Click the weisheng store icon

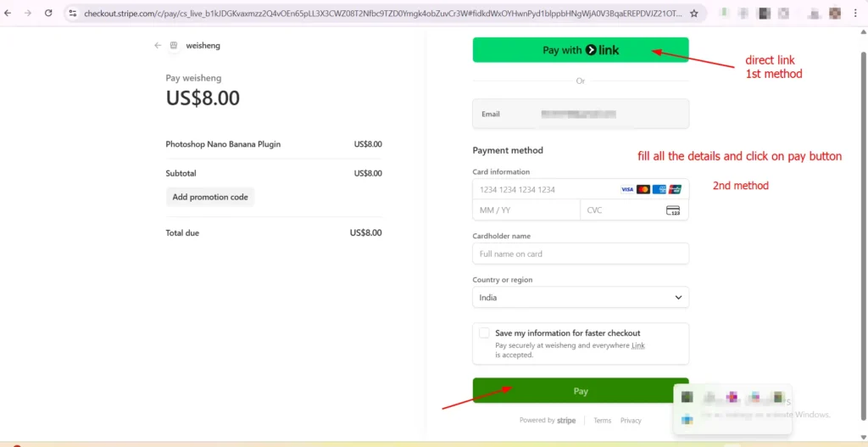174,46
